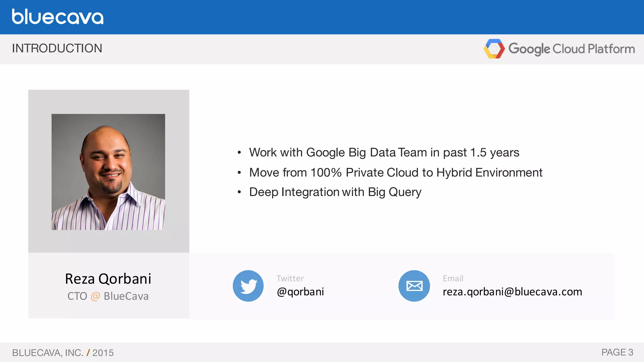
Task: Select the Reza Qorbani portrait photo
Action: (x=108, y=172)
